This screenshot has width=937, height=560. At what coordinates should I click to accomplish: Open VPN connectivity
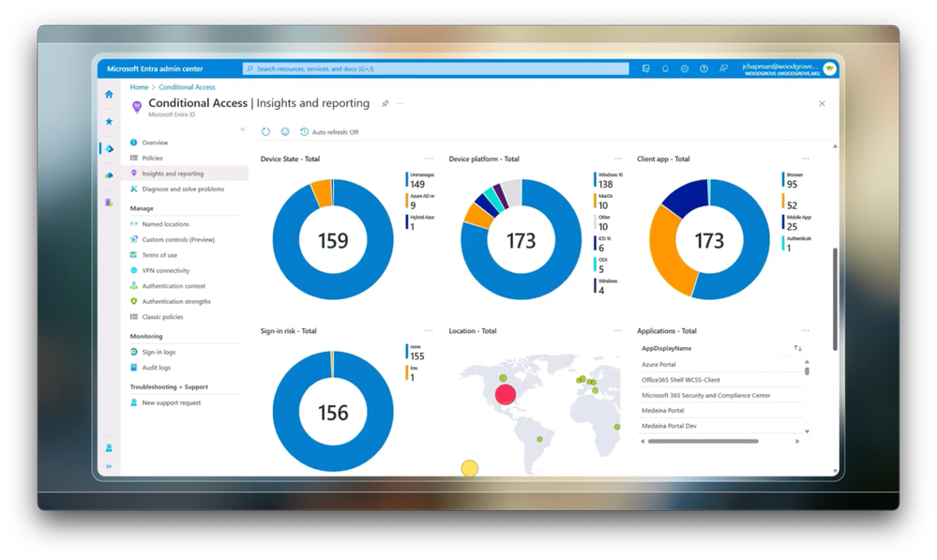coord(165,271)
